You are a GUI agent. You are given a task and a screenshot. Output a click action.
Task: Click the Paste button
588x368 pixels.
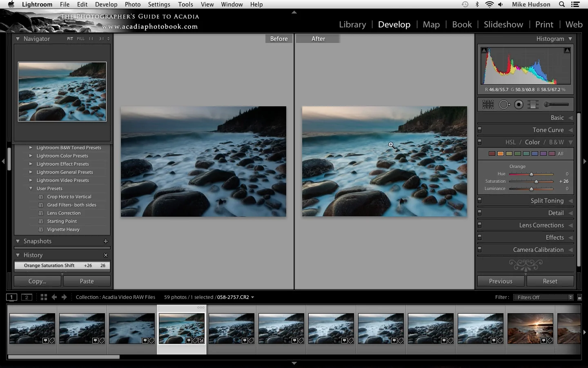87,281
